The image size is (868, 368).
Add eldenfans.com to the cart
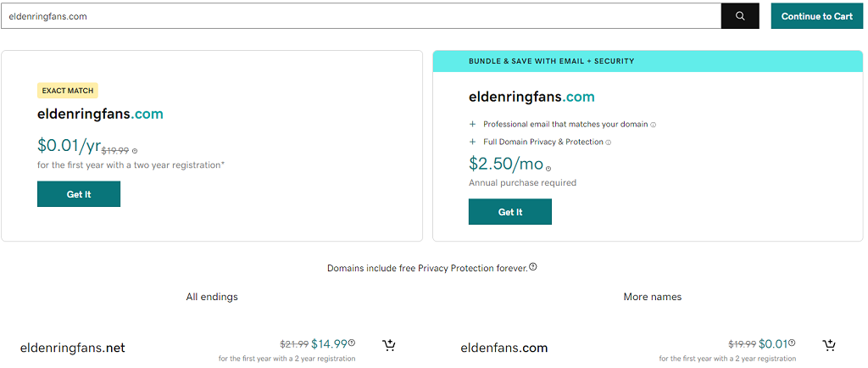point(829,345)
